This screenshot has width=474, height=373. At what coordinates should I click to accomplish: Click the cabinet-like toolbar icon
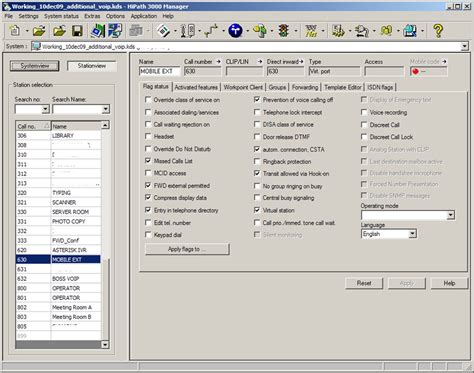coord(187,31)
